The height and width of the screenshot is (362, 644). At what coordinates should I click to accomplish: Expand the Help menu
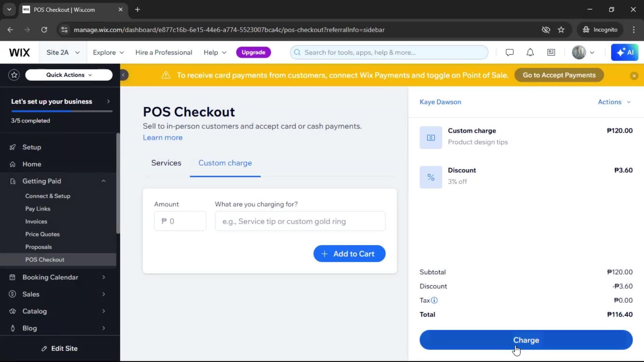pos(215,53)
